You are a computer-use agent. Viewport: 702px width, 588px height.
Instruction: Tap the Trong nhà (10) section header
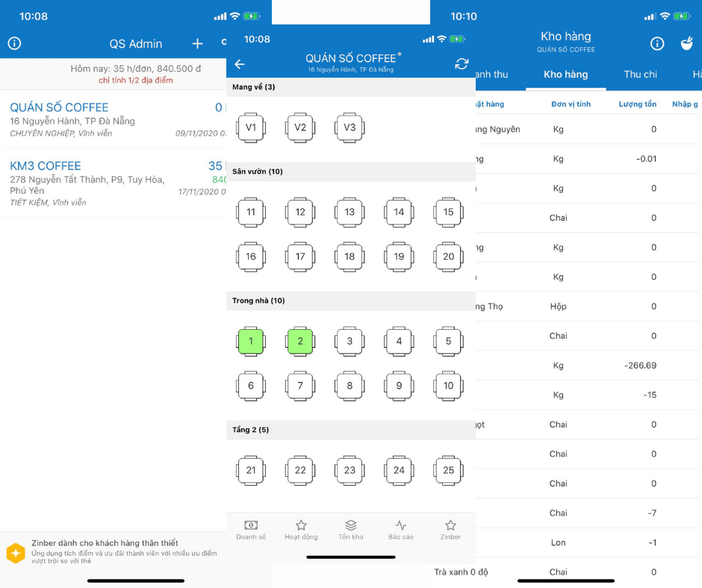pos(350,301)
